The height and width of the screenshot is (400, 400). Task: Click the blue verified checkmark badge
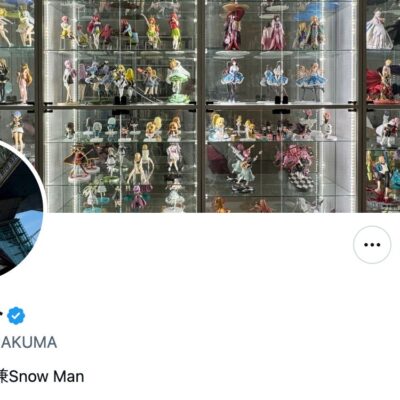(16, 316)
